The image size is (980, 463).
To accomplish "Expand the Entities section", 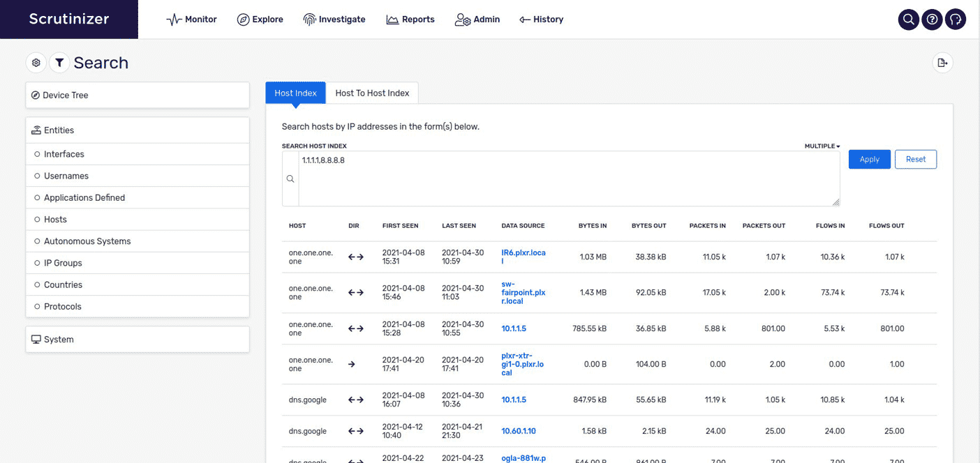I will [138, 130].
